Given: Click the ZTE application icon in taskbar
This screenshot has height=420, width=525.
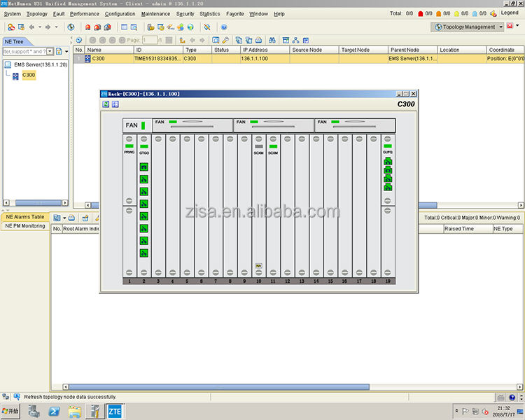Looking at the screenshot, I should 114,412.
